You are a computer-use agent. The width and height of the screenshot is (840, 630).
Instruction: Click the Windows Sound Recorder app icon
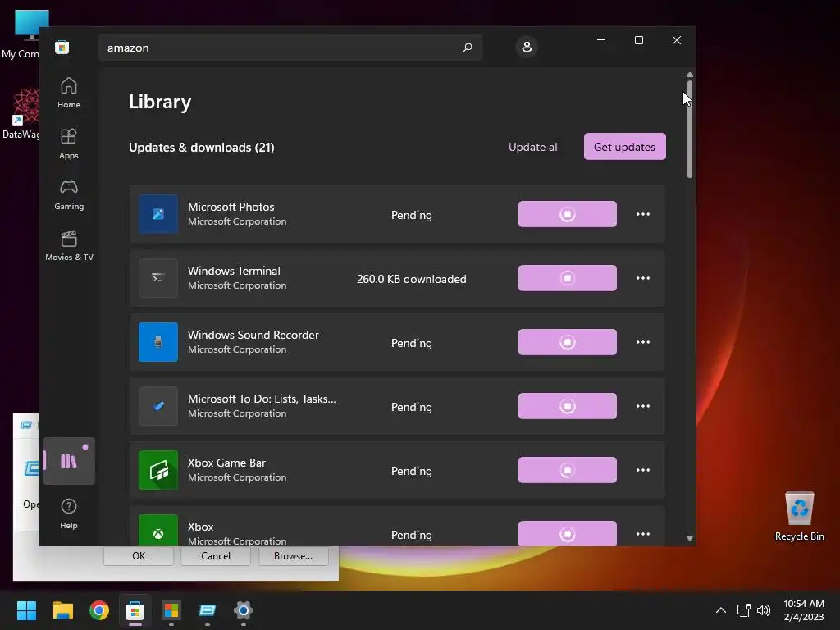pos(158,342)
